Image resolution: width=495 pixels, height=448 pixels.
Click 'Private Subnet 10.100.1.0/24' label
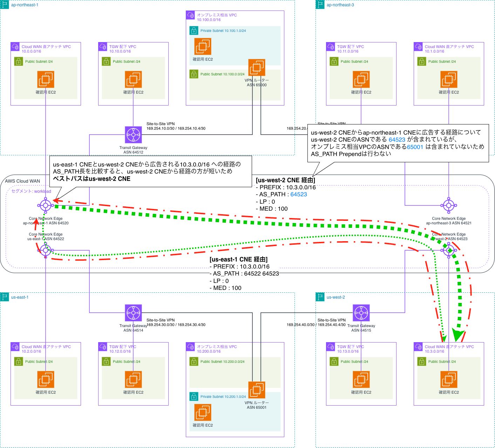pyautogui.click(x=223, y=31)
